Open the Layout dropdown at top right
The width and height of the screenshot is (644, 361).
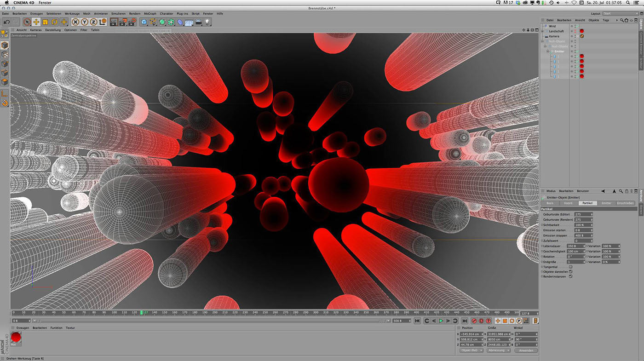point(620,14)
